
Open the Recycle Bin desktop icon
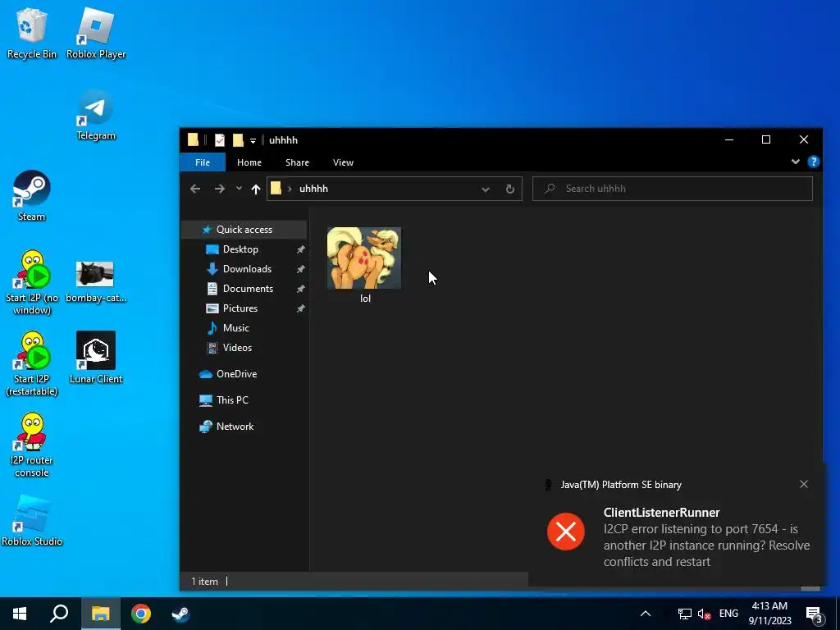(x=31, y=33)
